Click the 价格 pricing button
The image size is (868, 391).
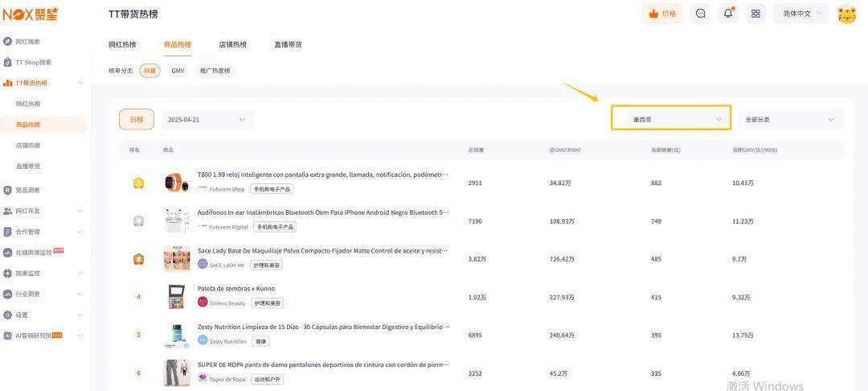point(662,14)
